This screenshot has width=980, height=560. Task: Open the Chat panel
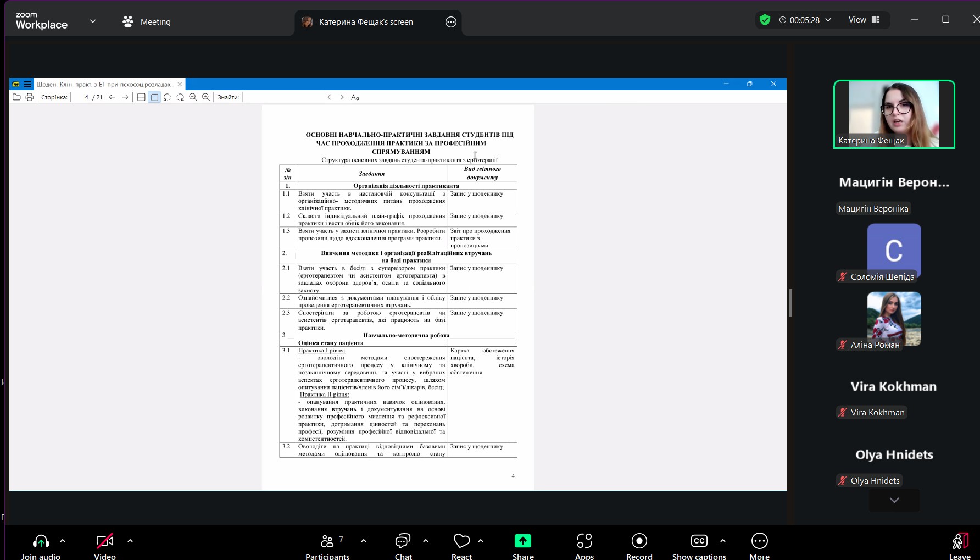[403, 541]
